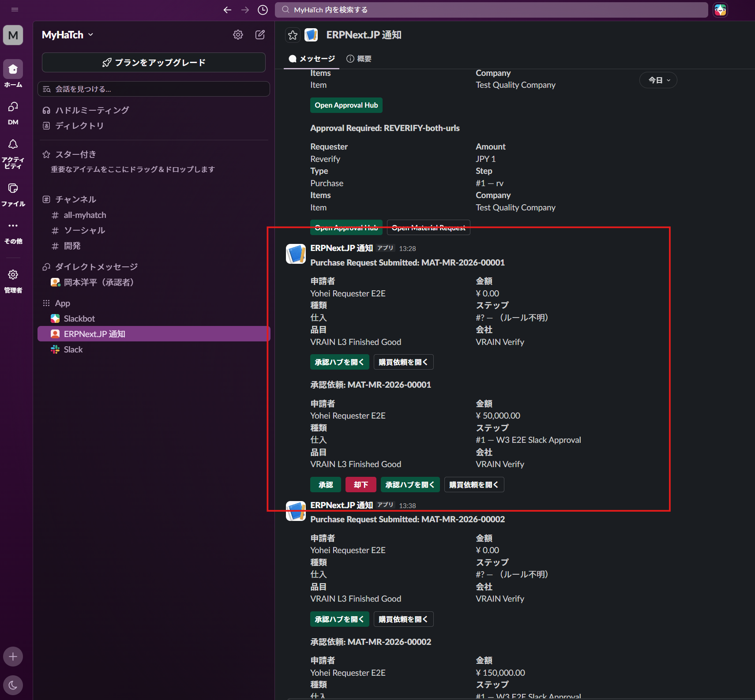Click the compose new message icon
This screenshot has height=700, width=755.
260,35
